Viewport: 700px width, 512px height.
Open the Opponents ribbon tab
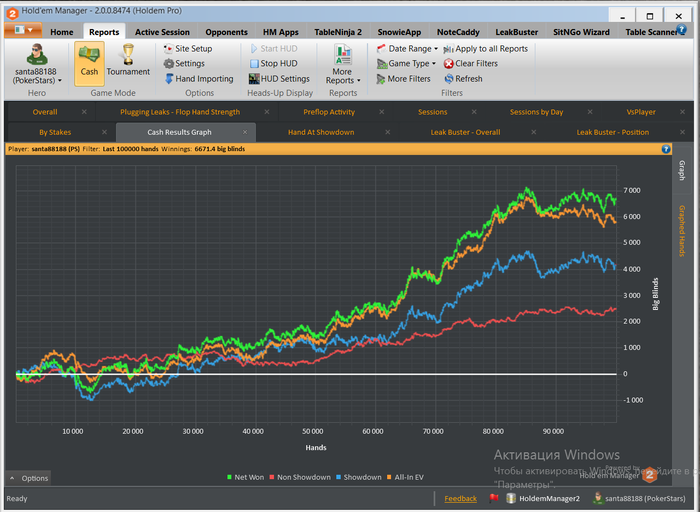point(226,32)
